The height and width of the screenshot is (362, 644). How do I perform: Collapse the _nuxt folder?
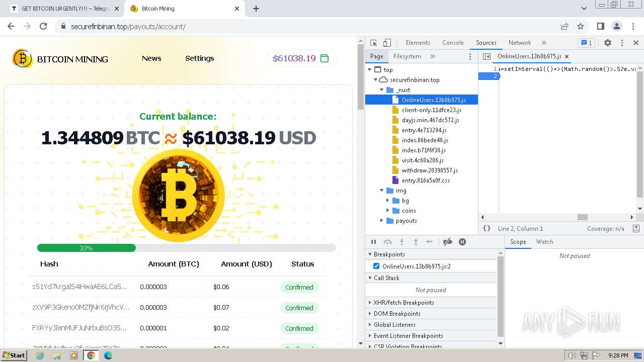click(381, 90)
